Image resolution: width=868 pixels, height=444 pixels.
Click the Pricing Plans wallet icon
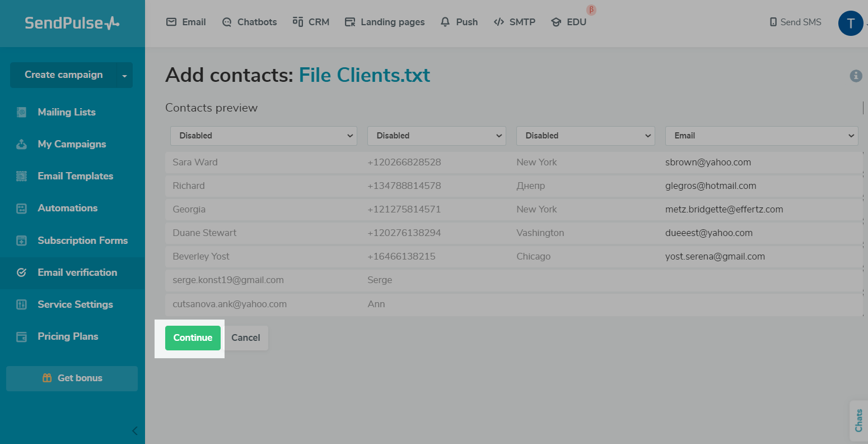(x=21, y=337)
